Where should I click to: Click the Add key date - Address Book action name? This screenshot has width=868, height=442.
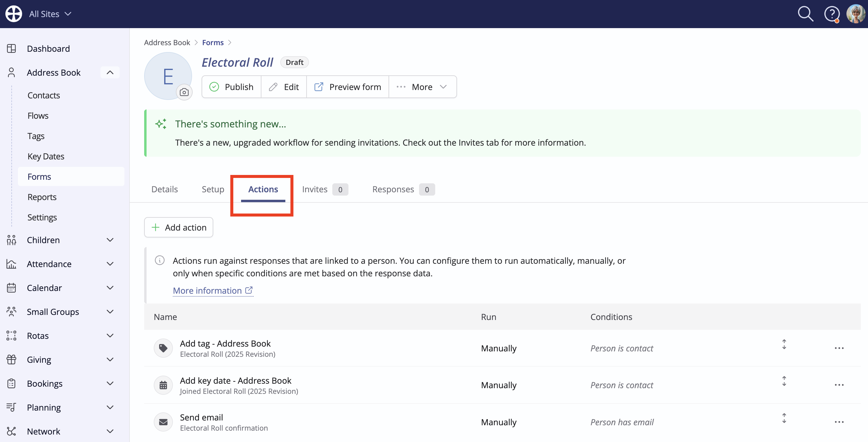[235, 380]
